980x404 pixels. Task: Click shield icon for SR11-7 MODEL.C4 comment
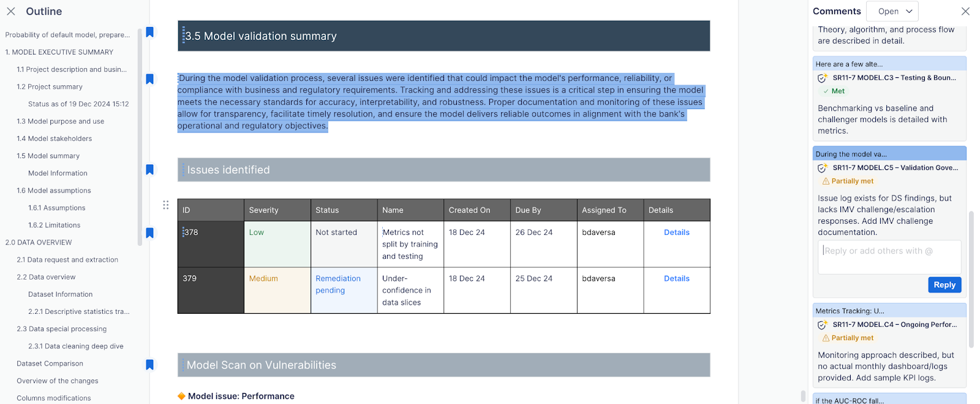(x=822, y=325)
